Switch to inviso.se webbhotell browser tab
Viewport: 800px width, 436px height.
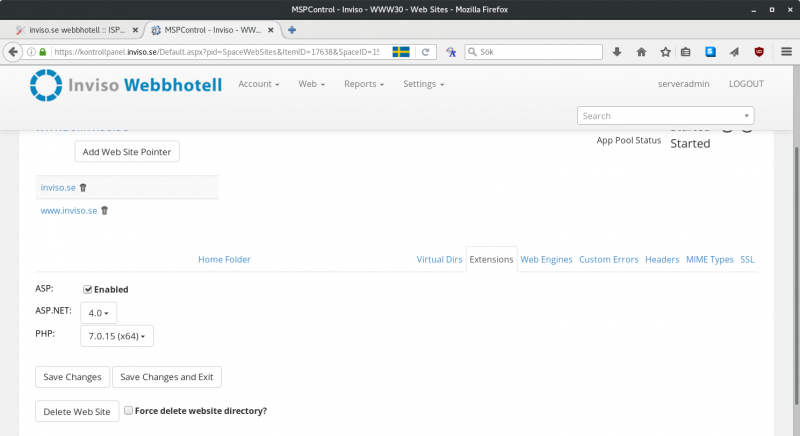click(77, 30)
